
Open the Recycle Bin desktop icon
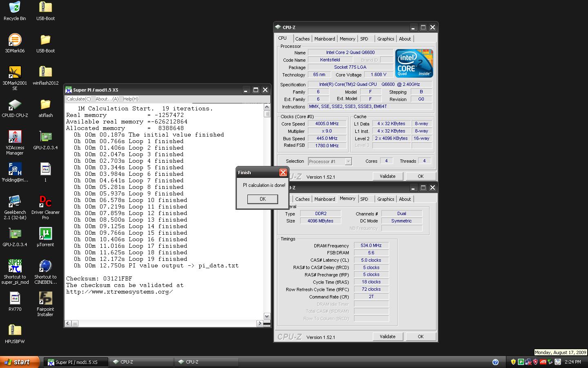click(x=15, y=11)
